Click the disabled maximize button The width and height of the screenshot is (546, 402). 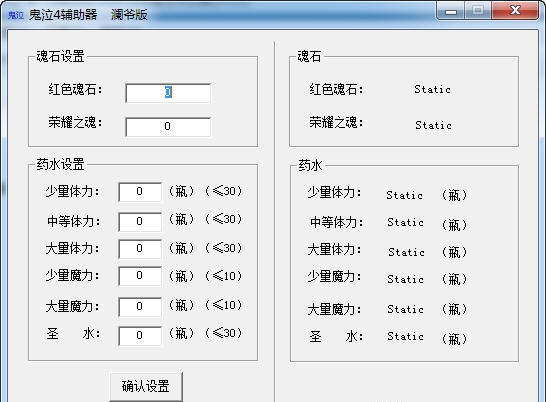click(478, 11)
